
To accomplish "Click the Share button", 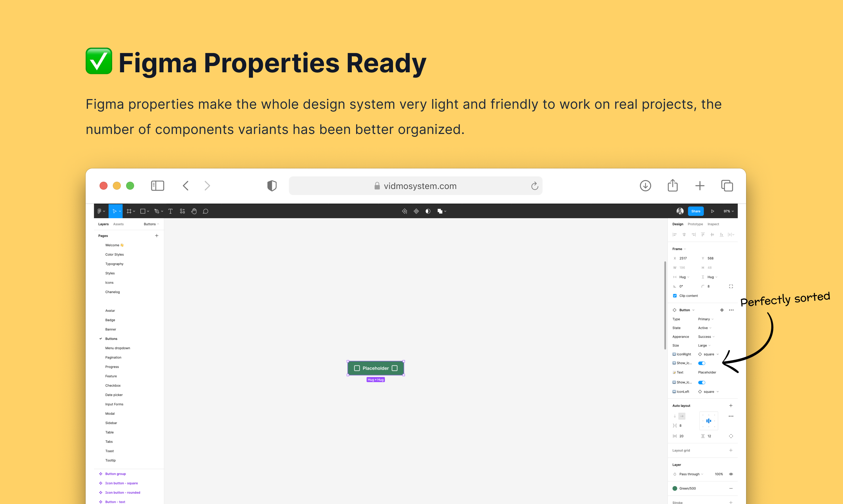I will click(696, 211).
